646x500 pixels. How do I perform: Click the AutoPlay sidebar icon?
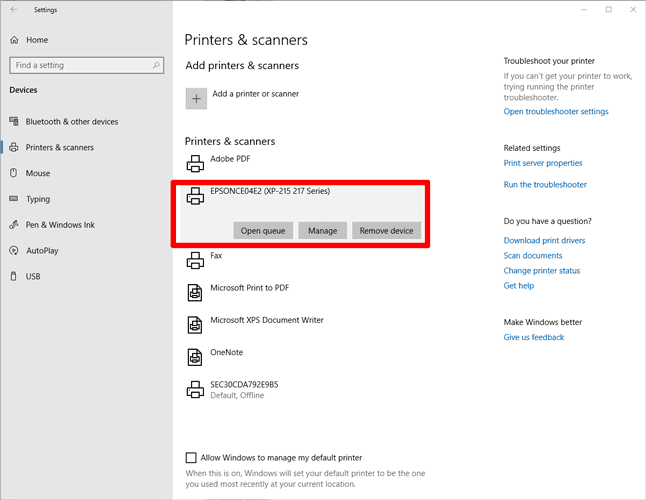pos(14,250)
